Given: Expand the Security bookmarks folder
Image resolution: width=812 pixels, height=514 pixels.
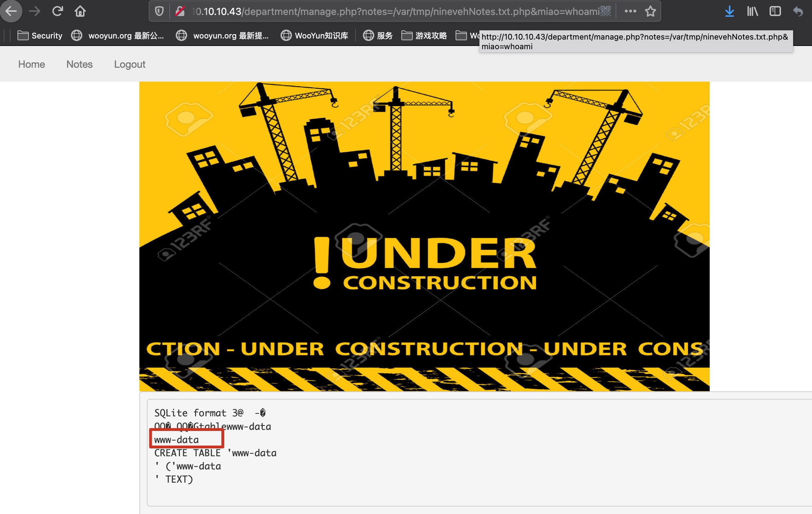Looking at the screenshot, I should 40,36.
